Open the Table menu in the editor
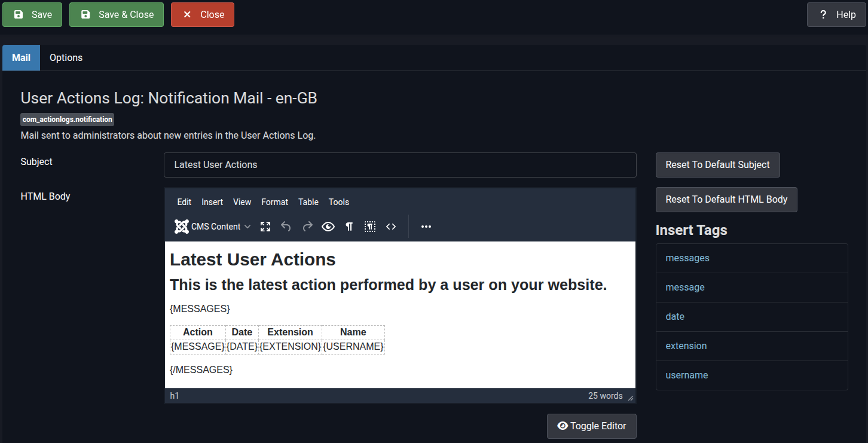Image resolution: width=868 pixels, height=443 pixels. click(308, 202)
